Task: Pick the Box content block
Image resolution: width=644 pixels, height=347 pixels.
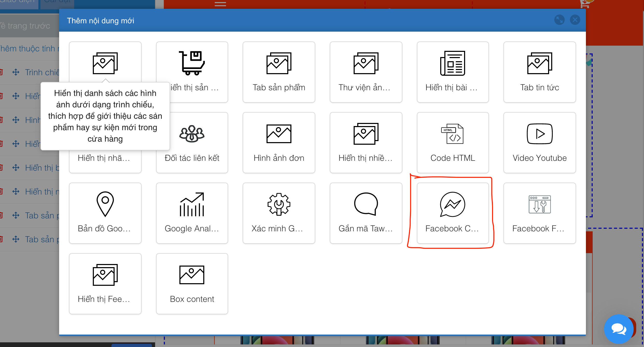Action: pos(192,284)
